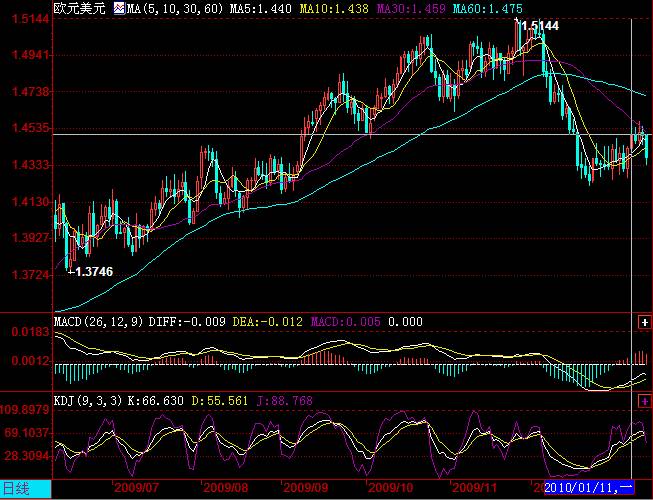The height and width of the screenshot is (500, 653).
Task: Click the D:55.561 value
Action: (x=219, y=401)
